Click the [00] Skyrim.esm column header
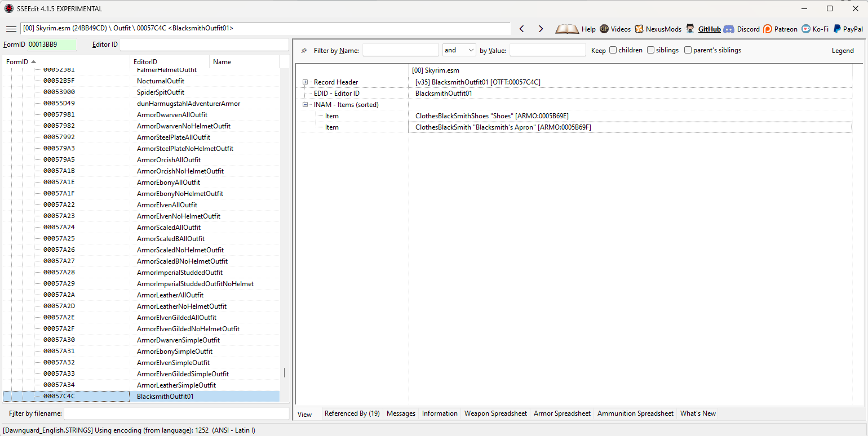 point(630,70)
